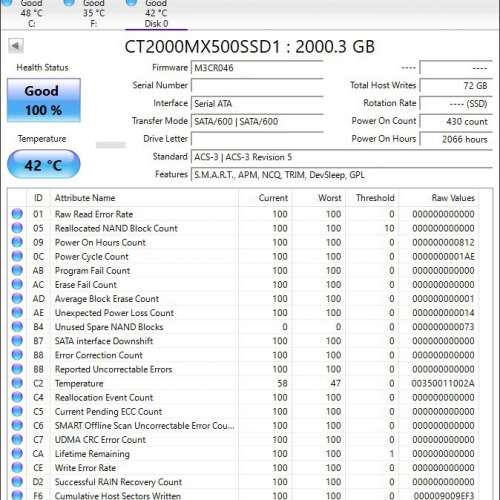
Task: Select the Average Block Erase Count attribute name
Action: click(107, 299)
